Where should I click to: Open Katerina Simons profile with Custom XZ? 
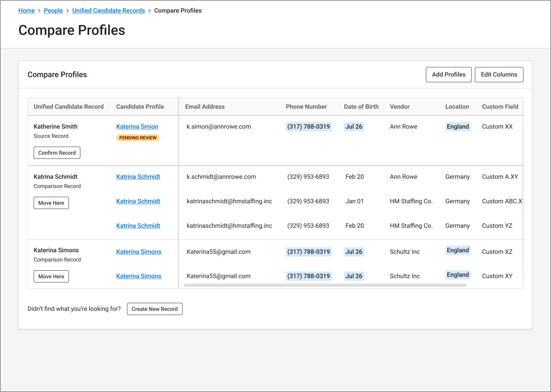point(139,252)
